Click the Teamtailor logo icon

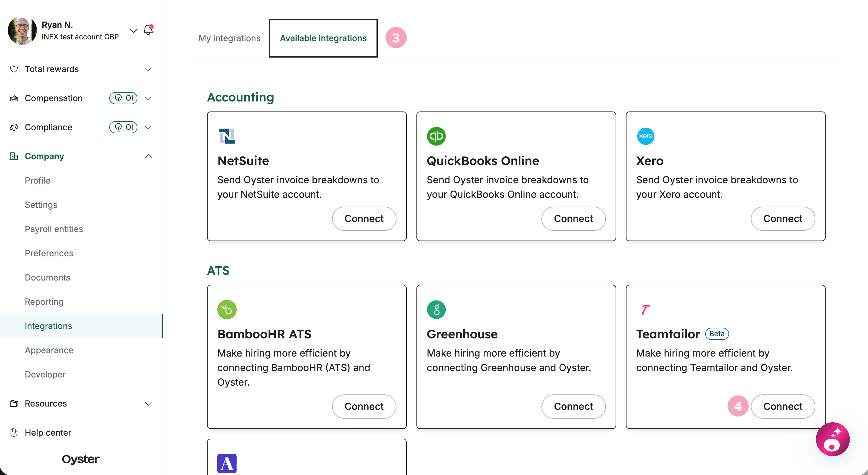click(645, 310)
